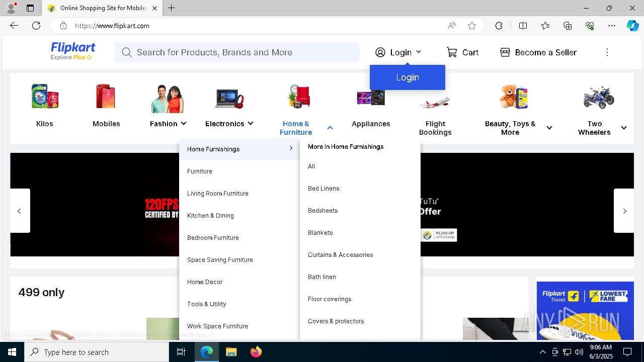Show previous banner slide
Screen dimensions: 644x362
point(20,211)
